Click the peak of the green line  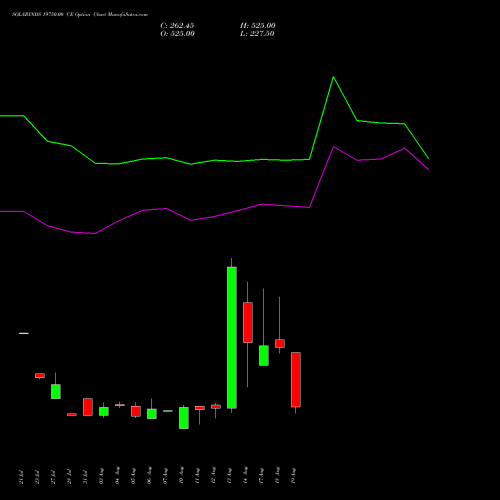(x=333, y=77)
